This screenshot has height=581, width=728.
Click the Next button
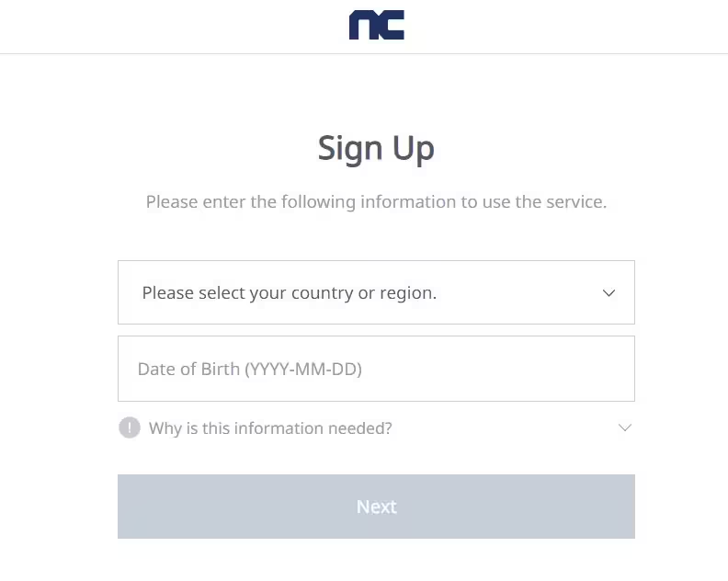(376, 507)
